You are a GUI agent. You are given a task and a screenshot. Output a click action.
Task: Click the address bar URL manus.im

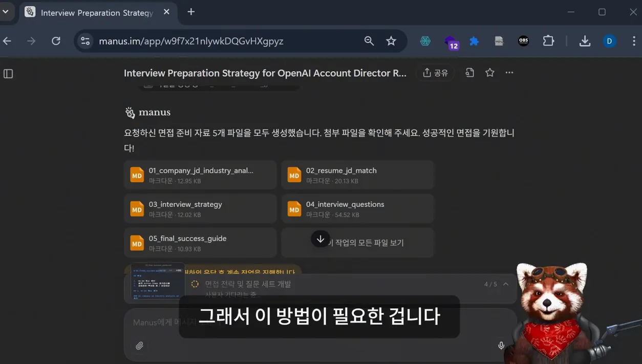pyautogui.click(x=191, y=41)
